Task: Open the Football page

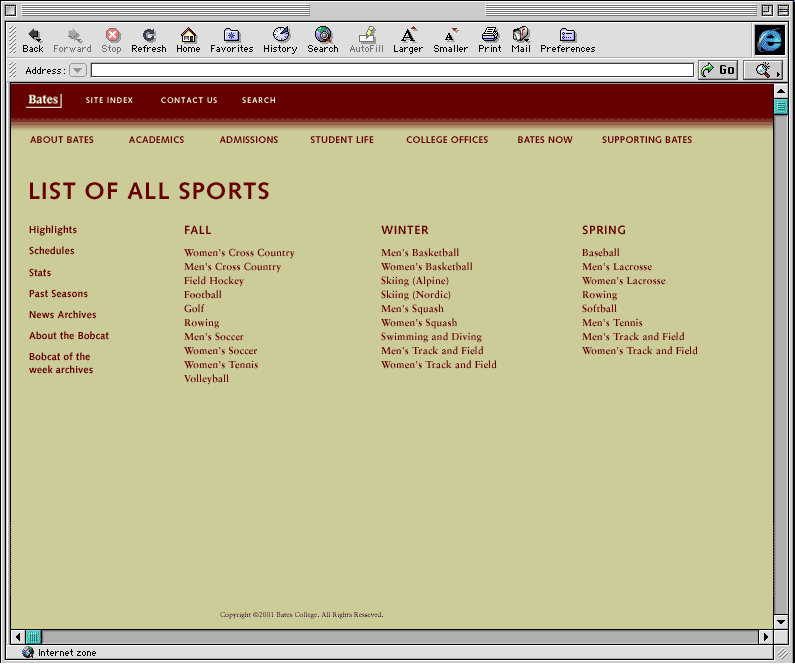Action: click(202, 294)
